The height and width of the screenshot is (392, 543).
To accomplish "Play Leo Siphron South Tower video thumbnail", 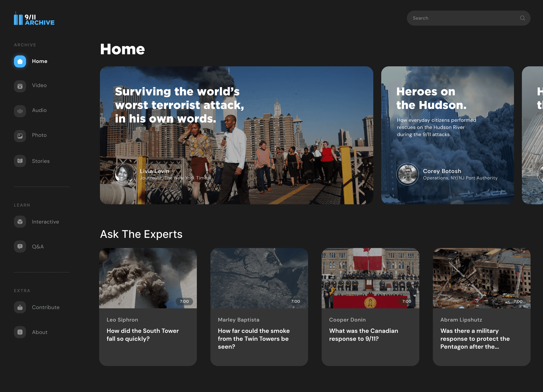I will tap(148, 278).
